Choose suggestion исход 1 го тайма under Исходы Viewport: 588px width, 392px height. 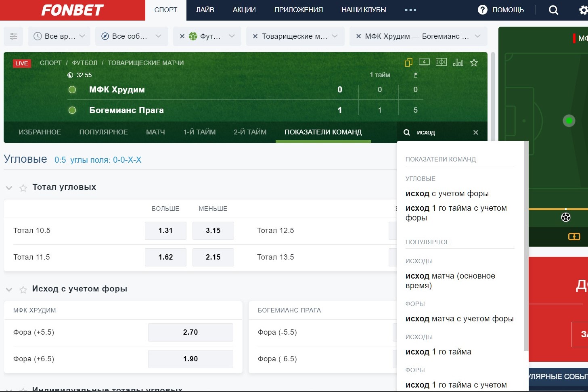(x=438, y=352)
